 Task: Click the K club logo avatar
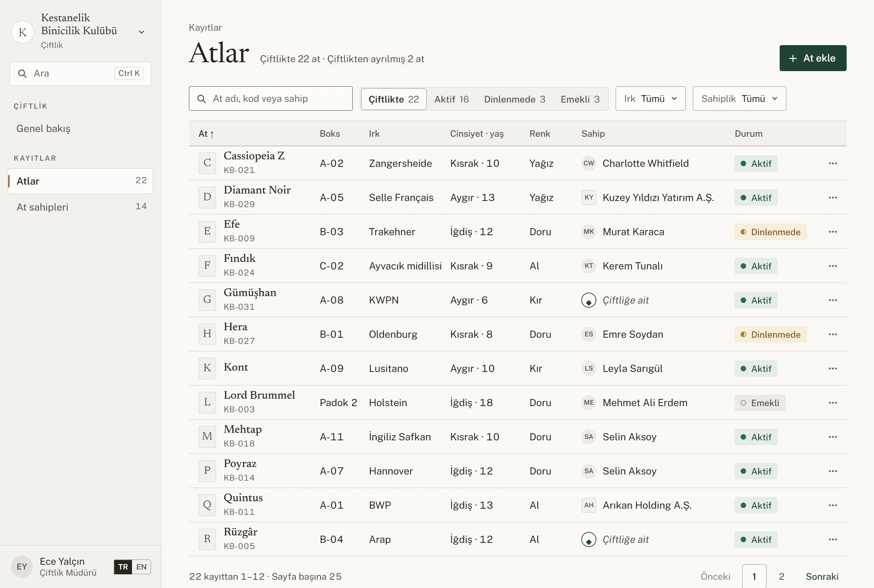pos(23,32)
